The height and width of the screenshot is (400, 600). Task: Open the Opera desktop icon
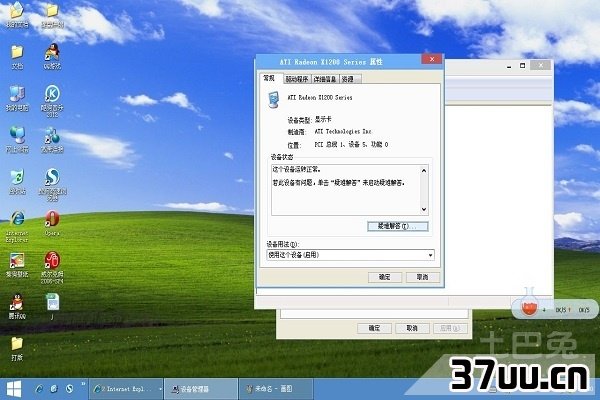pyautogui.click(x=52, y=219)
